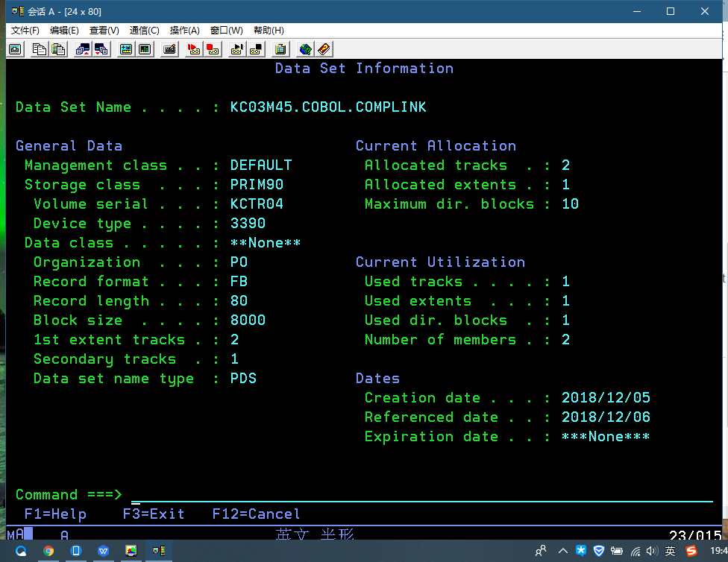The width and height of the screenshot is (728, 562).
Task: Open Wi-Fi network settings in tray
Action: 636,551
